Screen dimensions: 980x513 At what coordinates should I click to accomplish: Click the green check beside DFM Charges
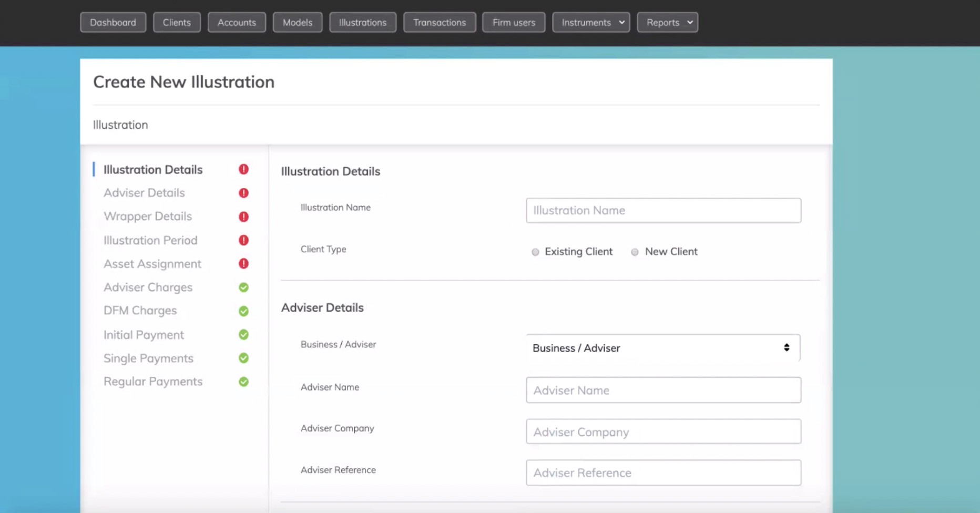point(243,311)
